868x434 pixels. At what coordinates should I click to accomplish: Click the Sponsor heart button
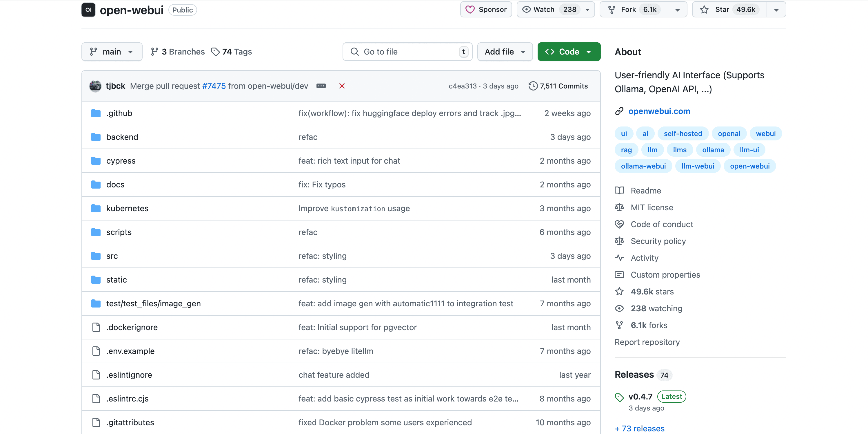(x=485, y=10)
